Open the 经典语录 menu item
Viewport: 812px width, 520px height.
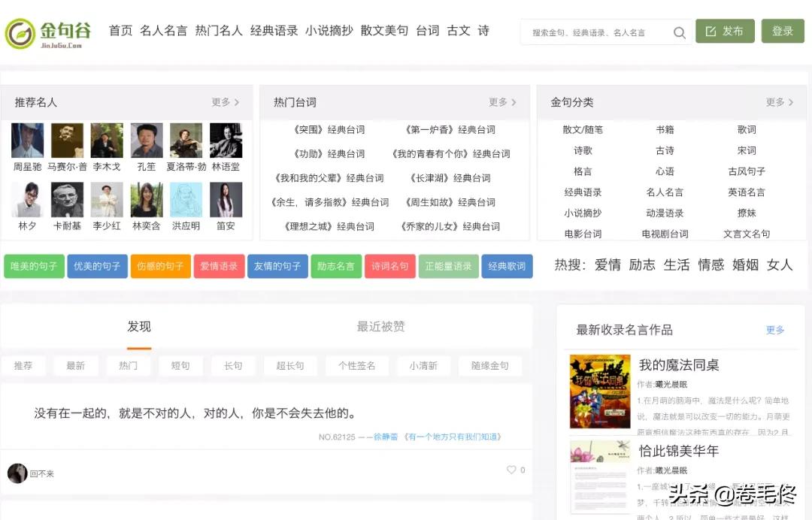[x=275, y=31]
